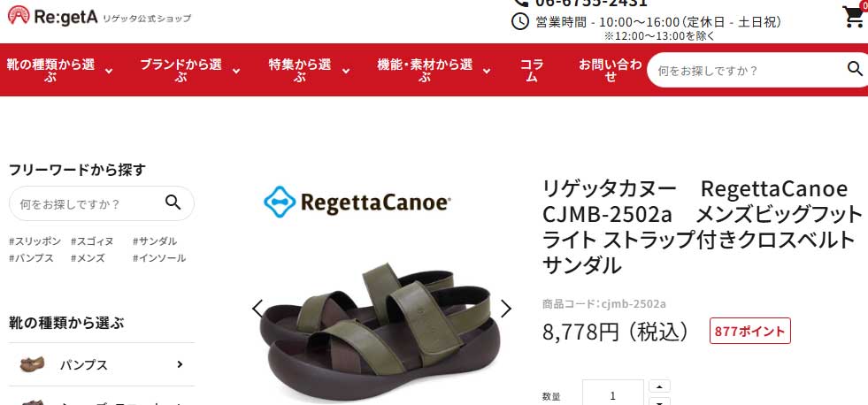Open the shopping cart icon
This screenshot has height=405, width=868.
(853, 16)
